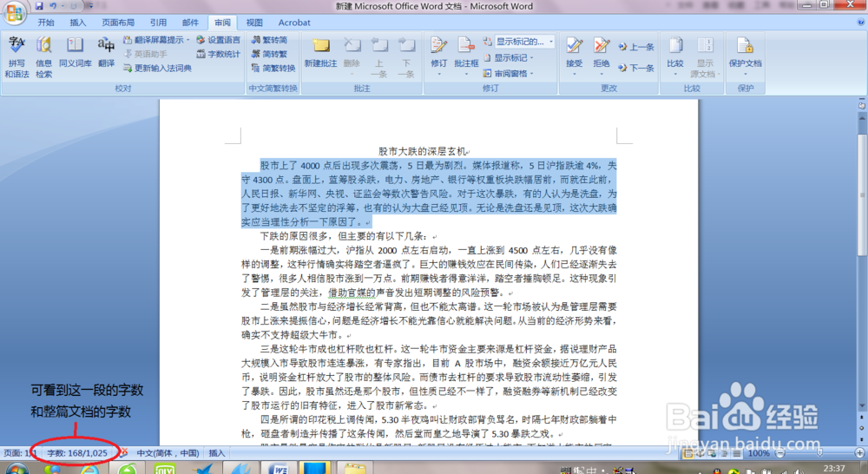Switch to the Acrobat tab

tap(294, 23)
